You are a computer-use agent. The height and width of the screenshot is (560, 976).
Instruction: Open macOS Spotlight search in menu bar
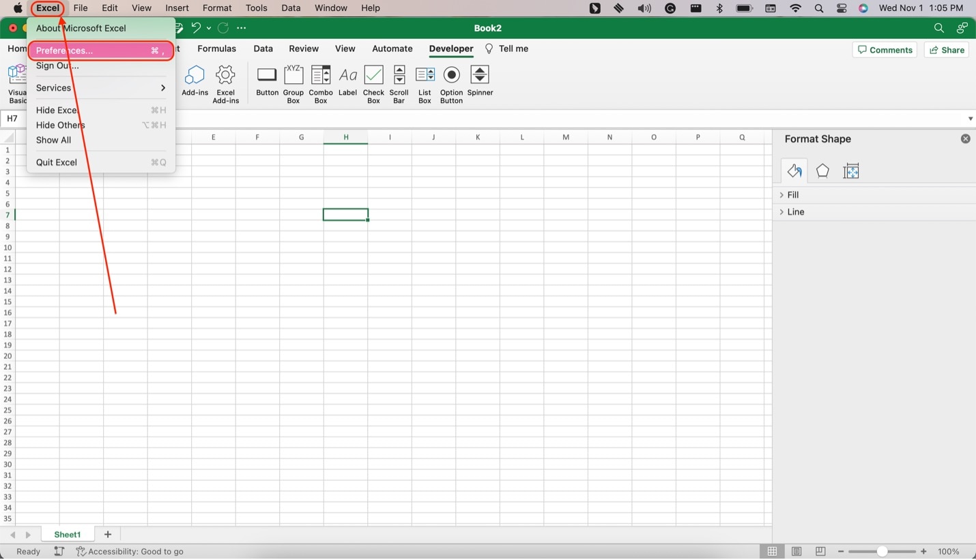(818, 8)
